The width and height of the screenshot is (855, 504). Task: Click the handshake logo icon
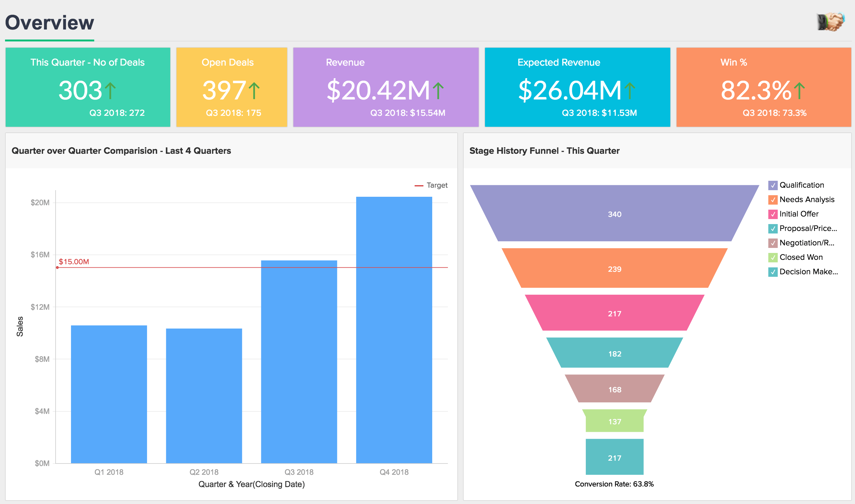coord(830,22)
